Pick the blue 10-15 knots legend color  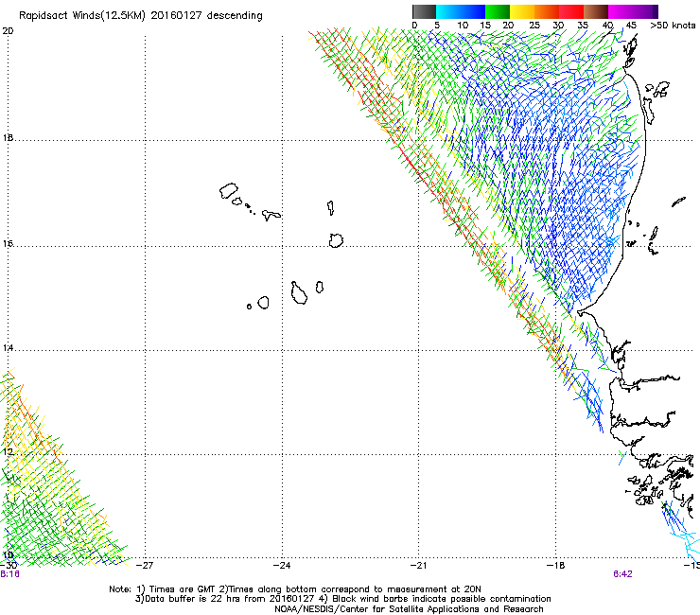click(x=473, y=11)
